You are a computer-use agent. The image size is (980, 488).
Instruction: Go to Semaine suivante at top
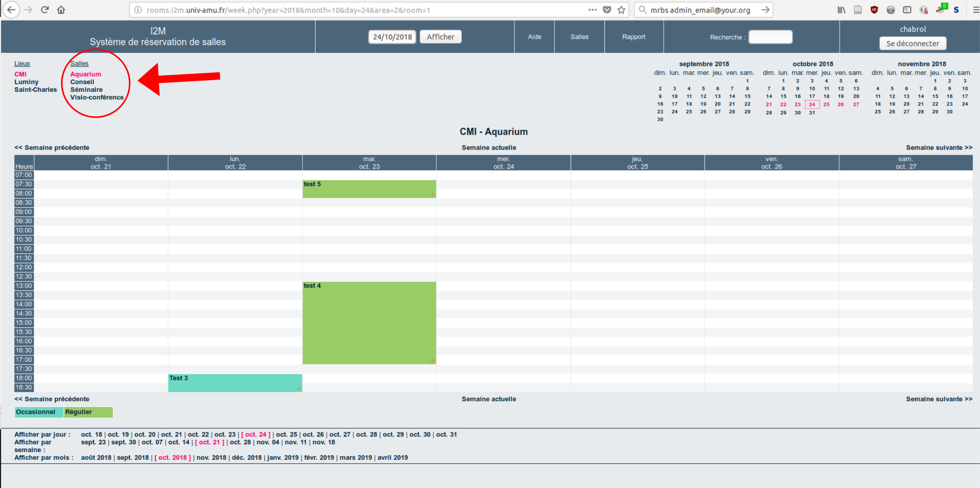tap(939, 148)
